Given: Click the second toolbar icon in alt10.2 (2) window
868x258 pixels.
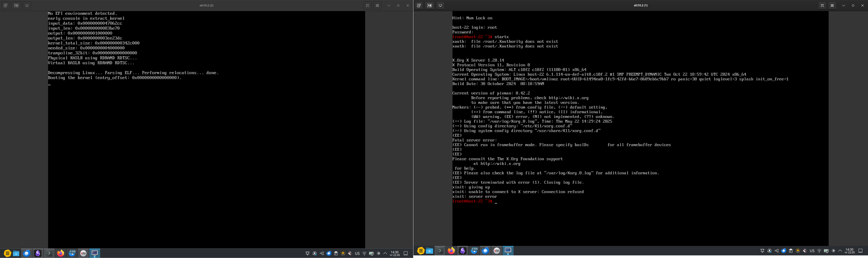Looking at the screenshot, I should 16,5.
